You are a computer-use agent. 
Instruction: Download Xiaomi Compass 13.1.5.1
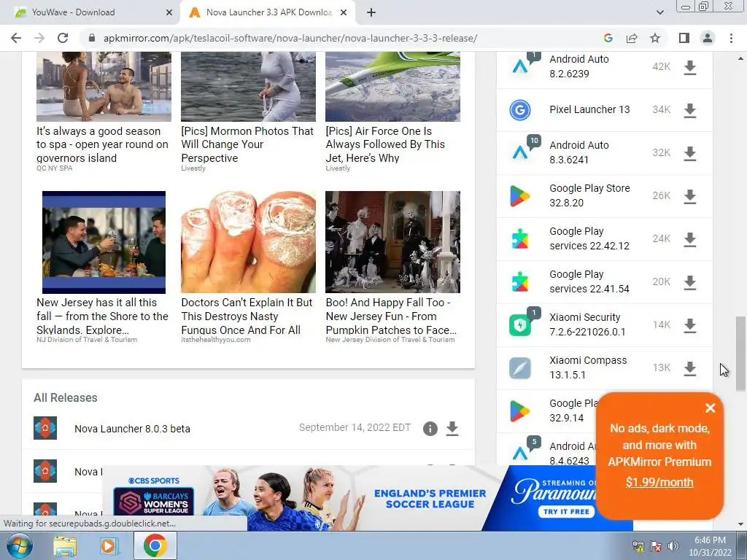(x=690, y=368)
